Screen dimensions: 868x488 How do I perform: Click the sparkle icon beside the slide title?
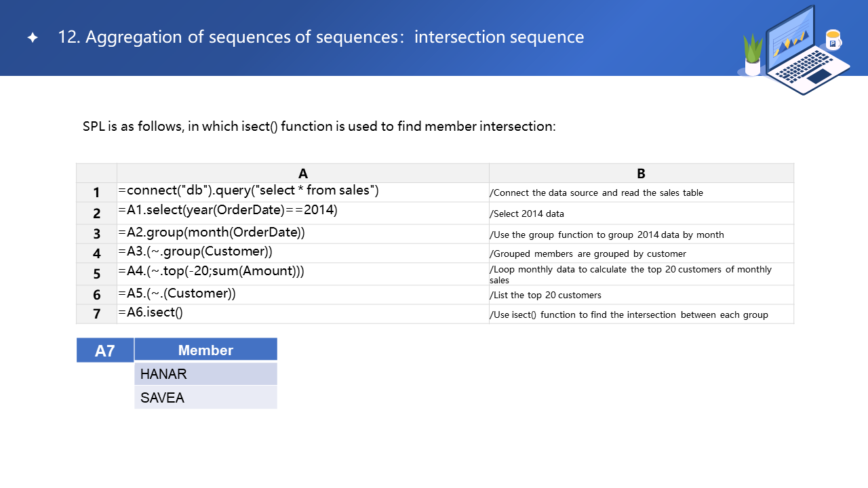33,38
